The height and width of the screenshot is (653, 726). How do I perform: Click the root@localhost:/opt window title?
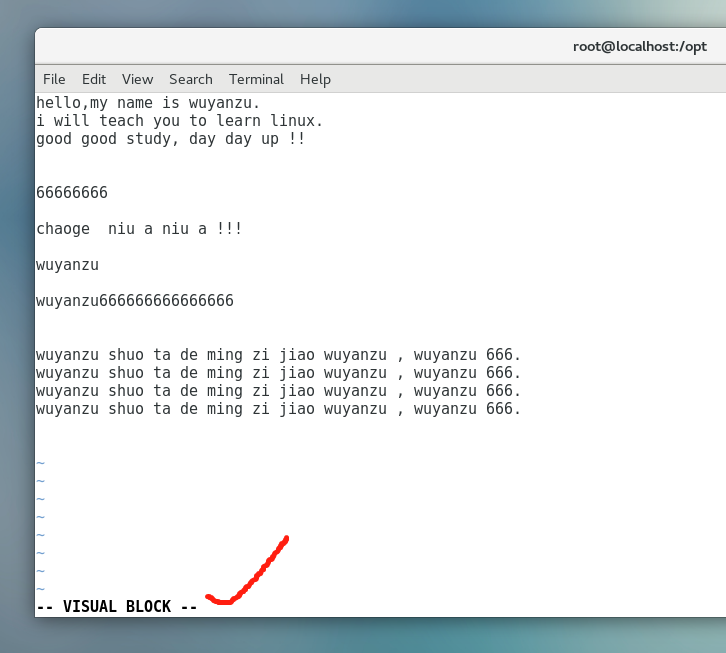639,46
